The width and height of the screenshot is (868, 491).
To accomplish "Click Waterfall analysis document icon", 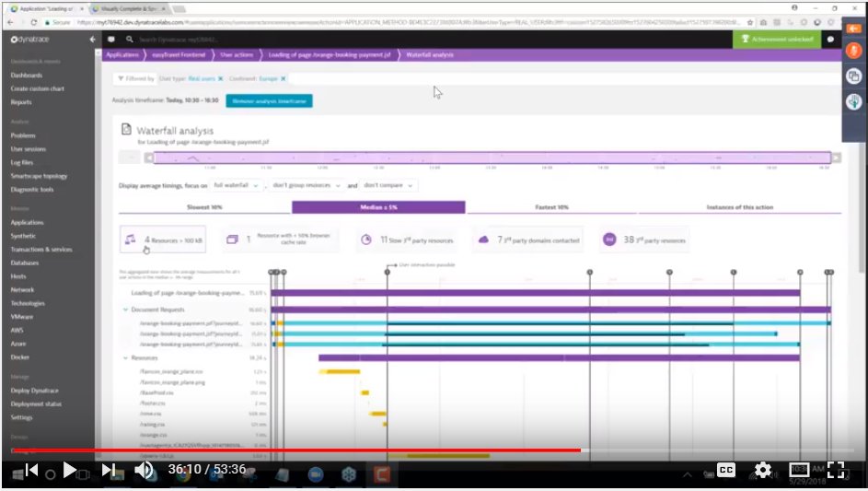I will point(126,129).
